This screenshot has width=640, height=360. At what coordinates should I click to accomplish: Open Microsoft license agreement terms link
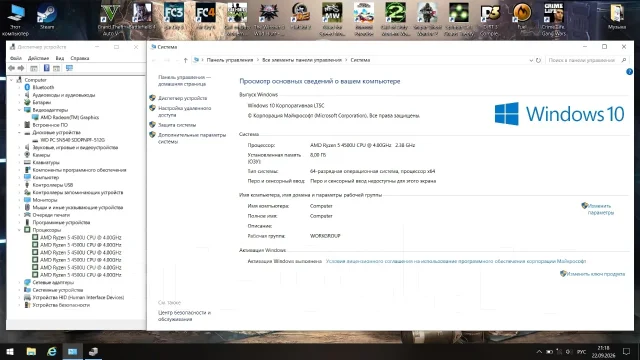pos(456,261)
